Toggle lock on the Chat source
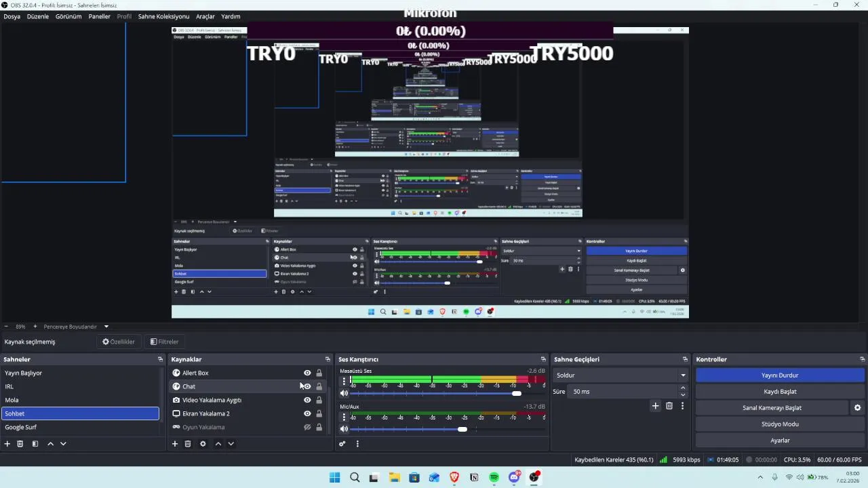The height and width of the screenshot is (488, 868). 319,386
